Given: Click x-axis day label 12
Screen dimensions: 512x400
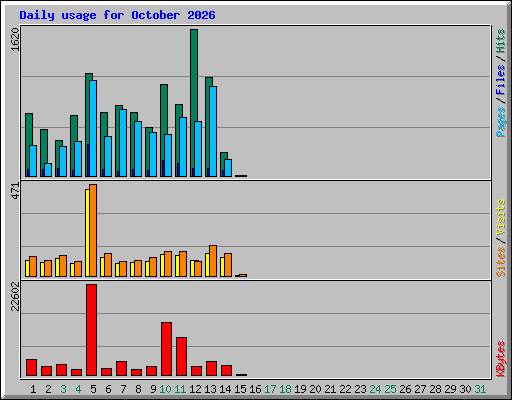Looking at the screenshot, I should coord(195,389).
